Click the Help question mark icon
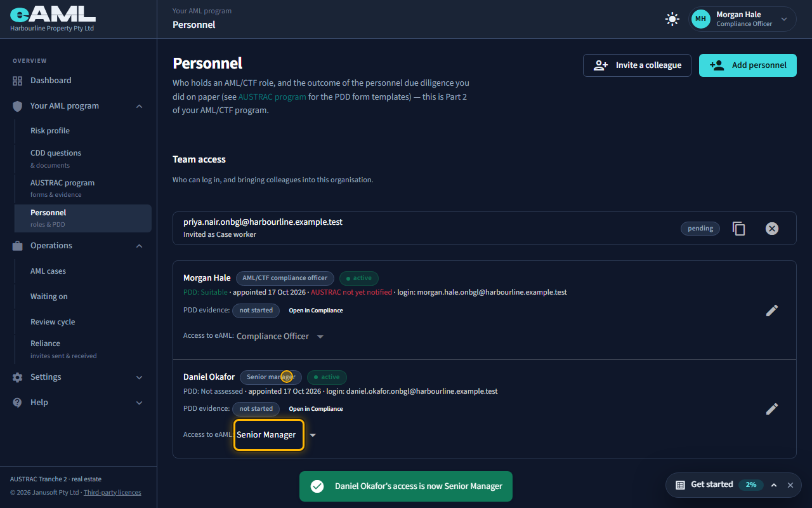 18,403
